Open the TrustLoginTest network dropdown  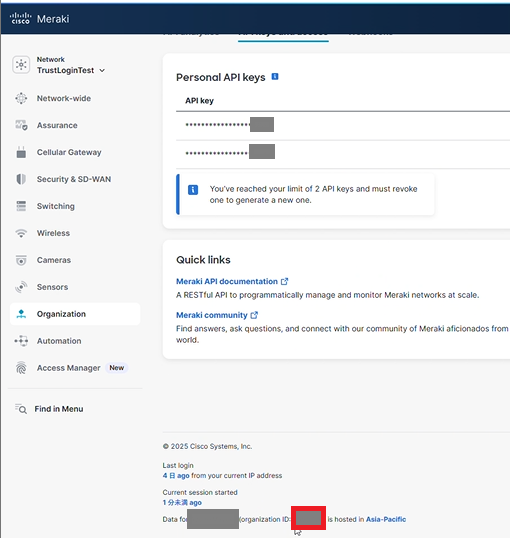pyautogui.click(x=71, y=70)
